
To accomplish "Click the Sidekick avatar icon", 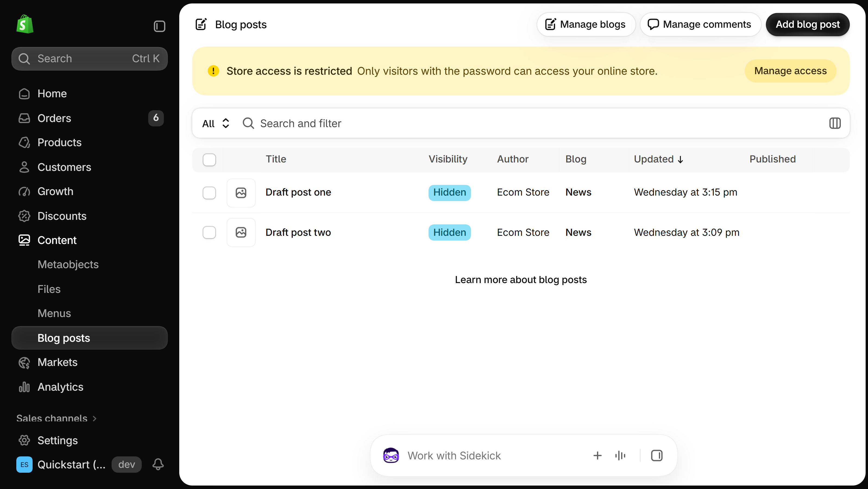I will pos(391,456).
